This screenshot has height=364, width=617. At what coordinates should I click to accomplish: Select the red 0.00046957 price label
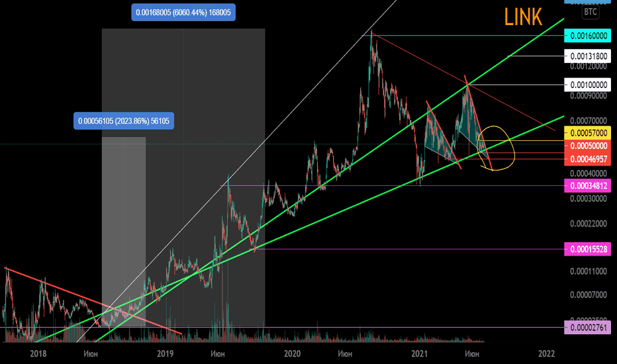pyautogui.click(x=587, y=159)
